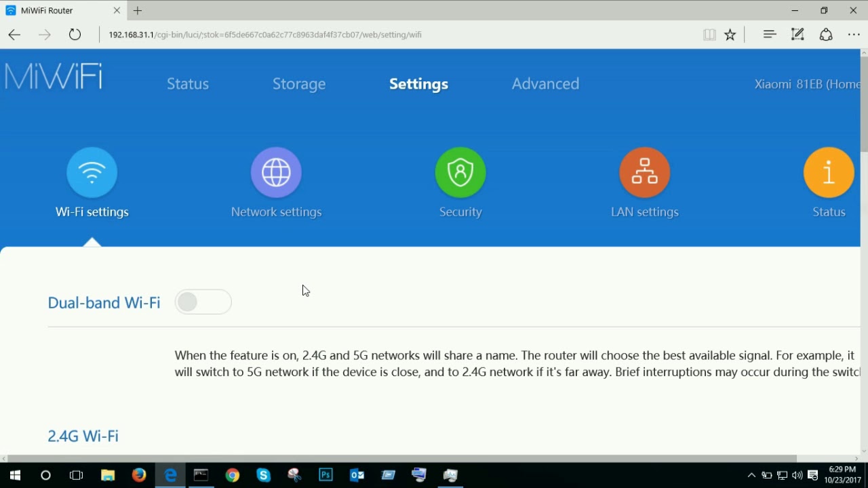Open Wi-Fi settings icon
Viewport: 868px width, 488px height.
coord(92,173)
